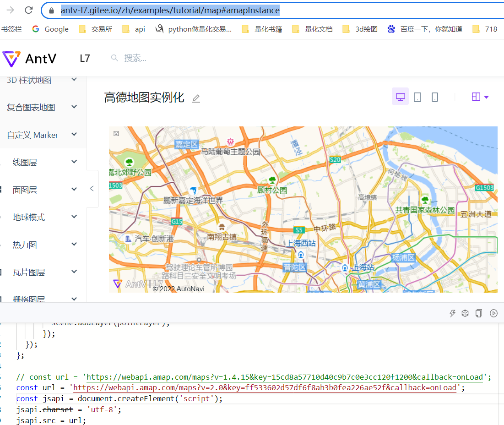
Task: Click the search input field
Action: click(x=133, y=58)
